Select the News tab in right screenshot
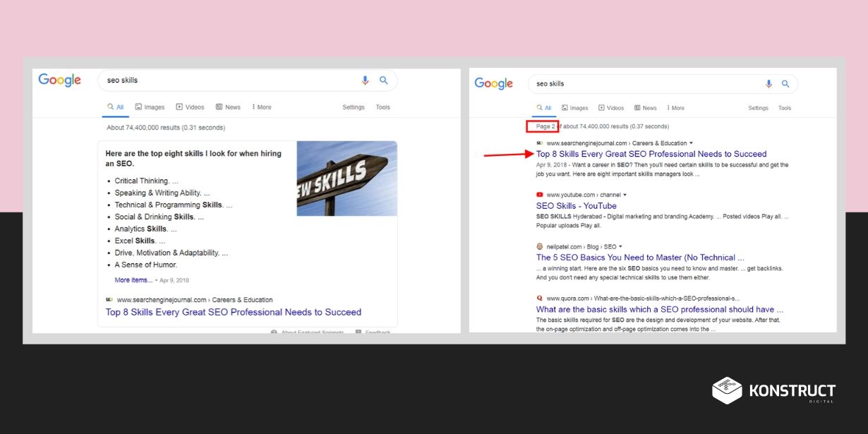The height and width of the screenshot is (434, 868). 646,108
